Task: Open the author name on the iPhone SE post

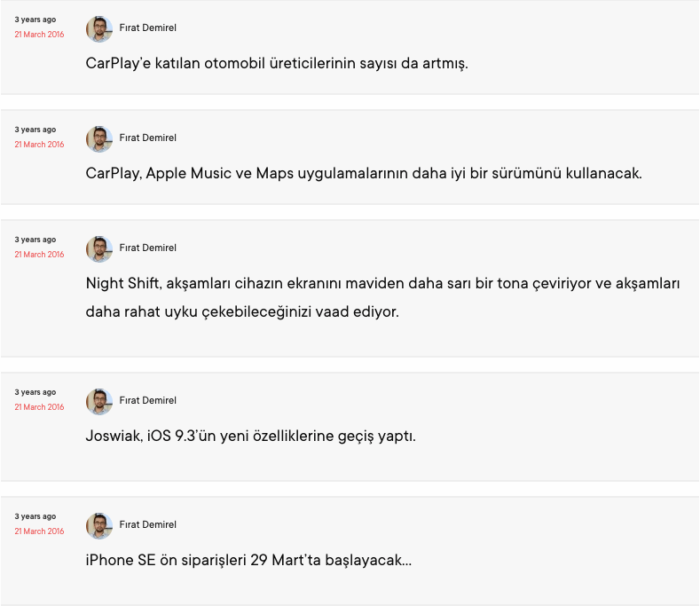Action: pos(147,525)
